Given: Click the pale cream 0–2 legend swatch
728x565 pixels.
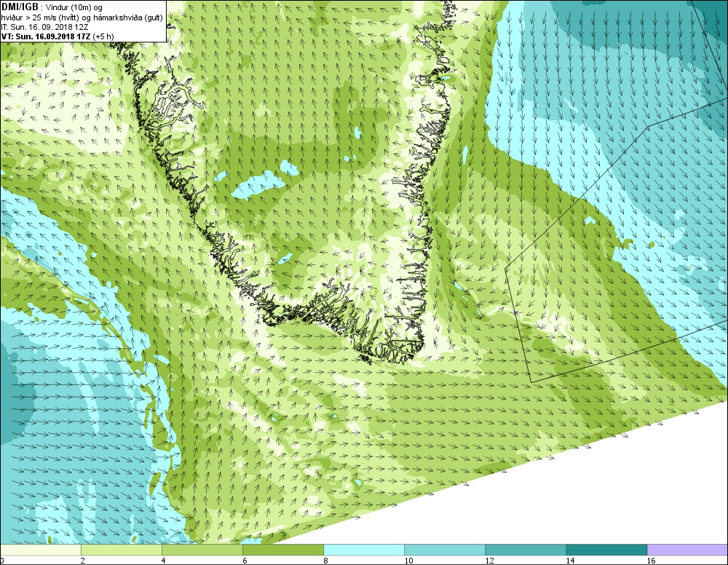Looking at the screenshot, I should tap(41, 550).
